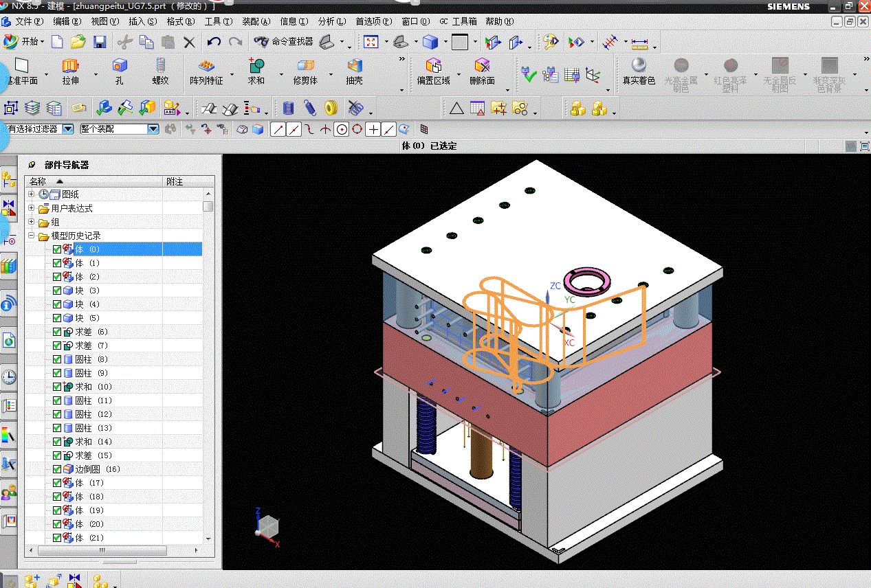Click the measure distance ruler icon
The height and width of the screenshot is (588, 871).
pos(640,43)
